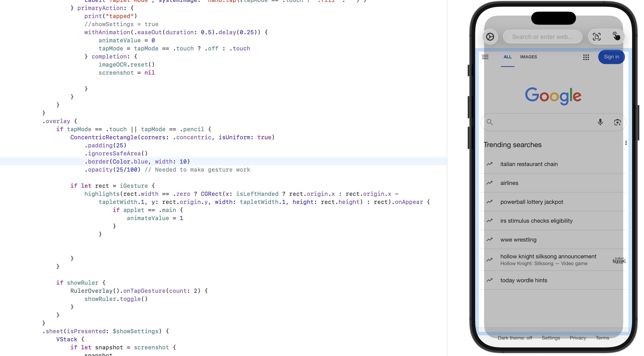
Task: Select the ALL tab on Google
Action: 507,57
